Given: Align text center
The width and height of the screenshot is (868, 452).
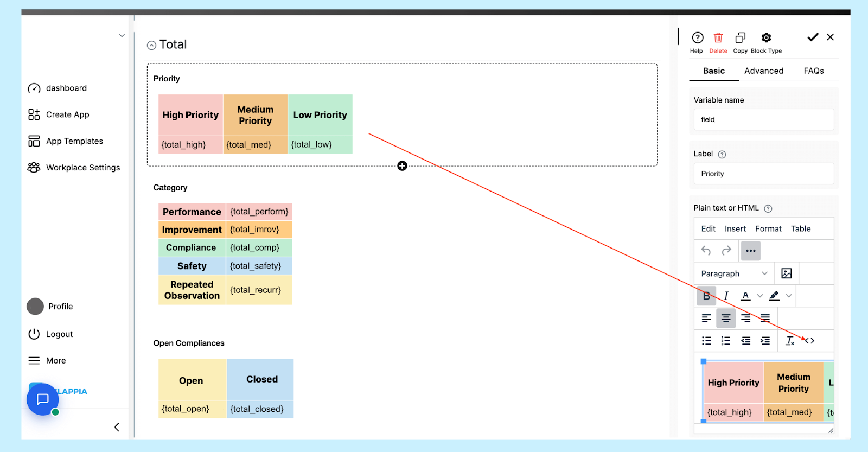Looking at the screenshot, I should tap(726, 318).
